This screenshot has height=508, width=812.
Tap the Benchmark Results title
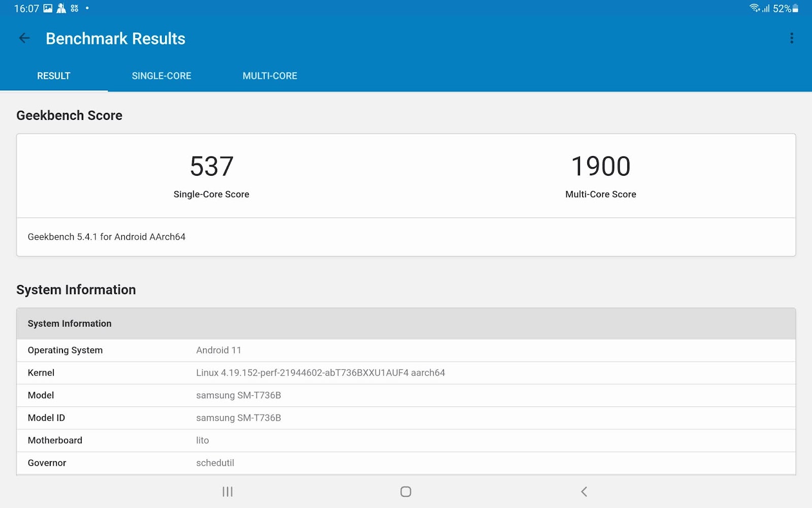coord(116,39)
